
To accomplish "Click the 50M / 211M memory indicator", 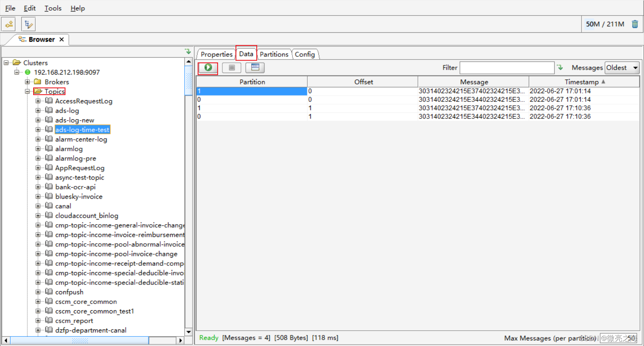I will tap(605, 24).
